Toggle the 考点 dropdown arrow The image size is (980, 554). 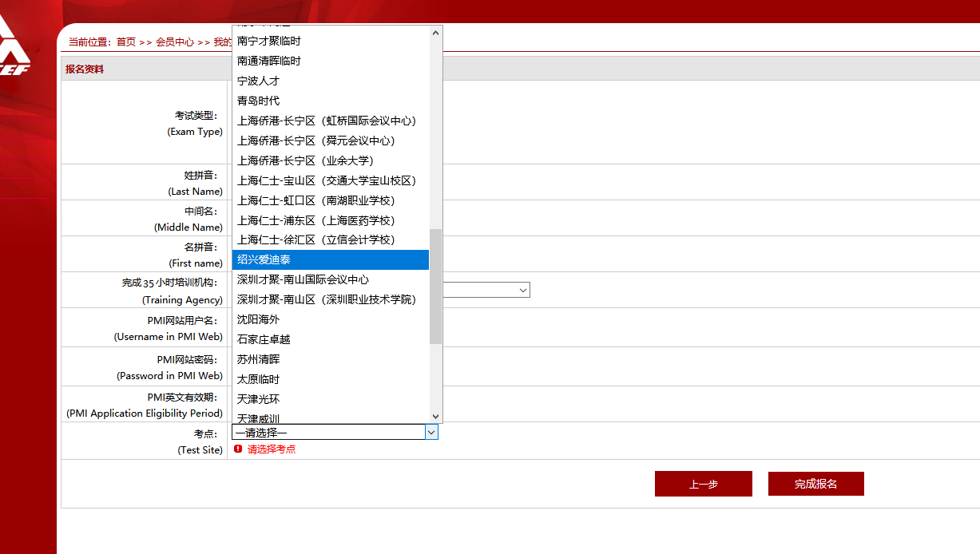[431, 432]
